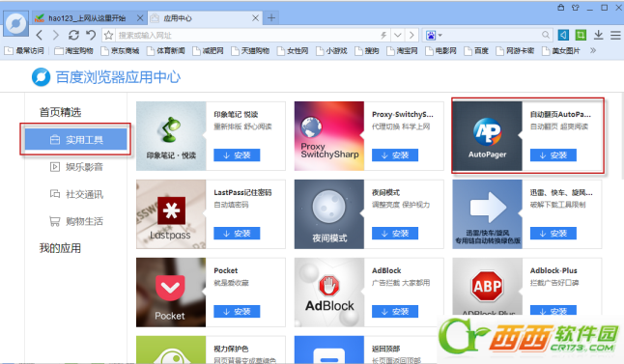
Task: Open a new tab with plus button
Action: click(271, 18)
